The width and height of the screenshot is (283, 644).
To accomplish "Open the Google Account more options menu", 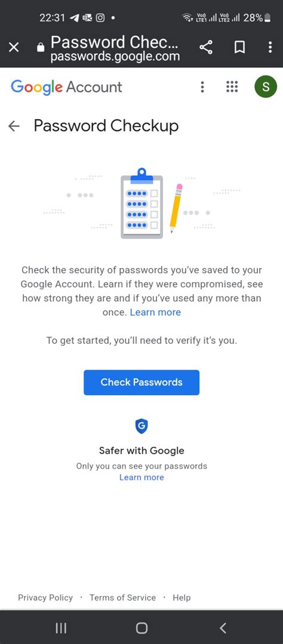I will coord(202,87).
